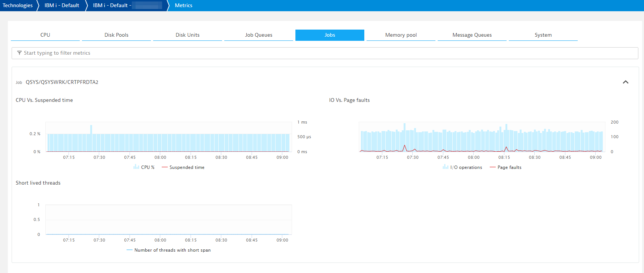
Task: Go to the System tab
Action: tap(543, 35)
